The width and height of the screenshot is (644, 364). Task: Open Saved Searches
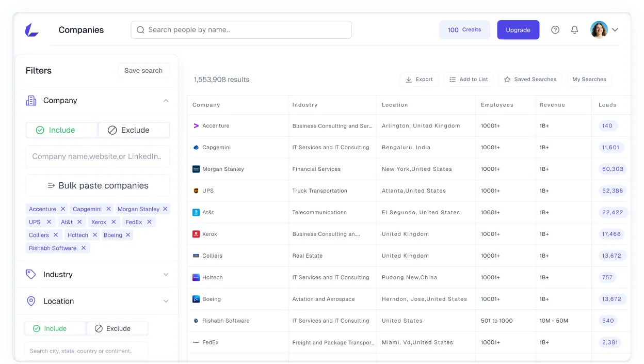pos(530,80)
